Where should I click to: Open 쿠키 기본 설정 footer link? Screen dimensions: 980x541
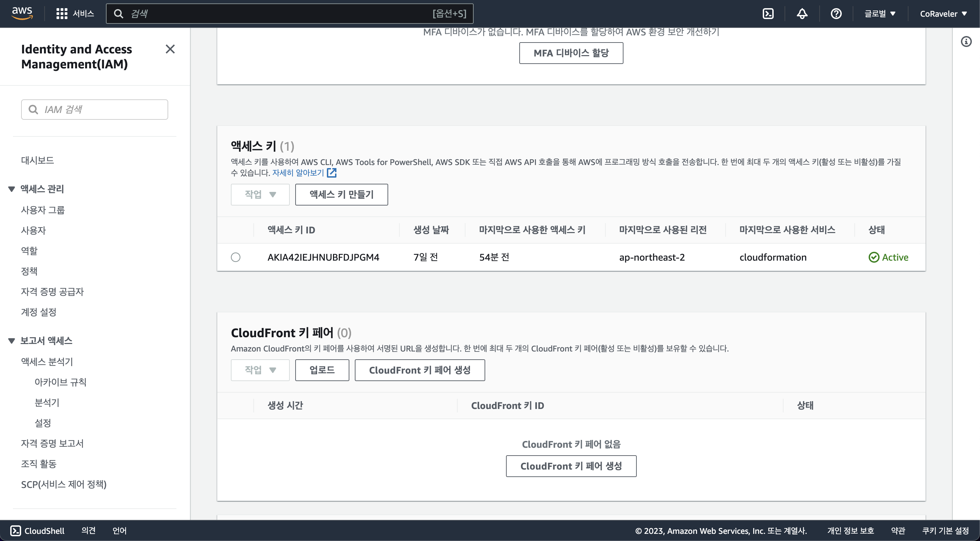(945, 530)
